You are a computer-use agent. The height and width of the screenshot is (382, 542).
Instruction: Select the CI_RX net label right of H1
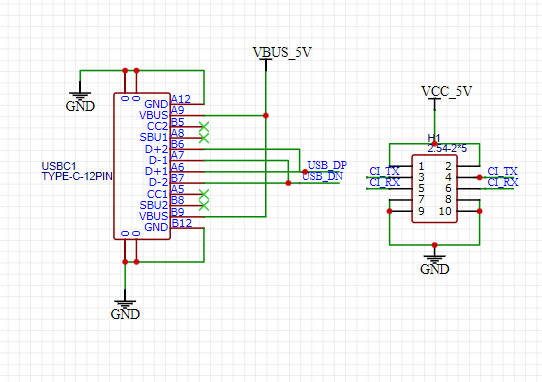(503, 182)
